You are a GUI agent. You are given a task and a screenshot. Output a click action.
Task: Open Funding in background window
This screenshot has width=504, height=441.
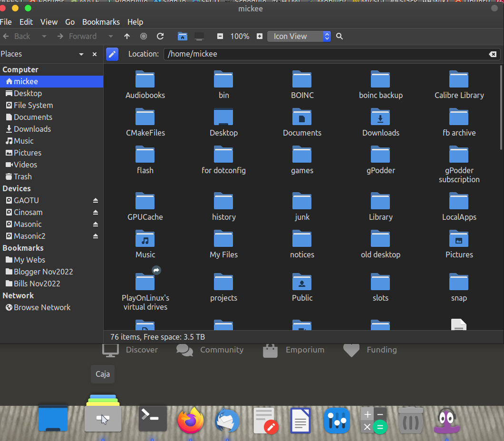[370, 350]
